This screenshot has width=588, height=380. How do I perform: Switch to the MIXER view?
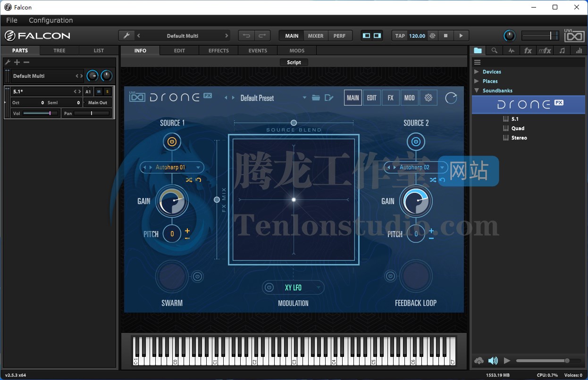(316, 36)
